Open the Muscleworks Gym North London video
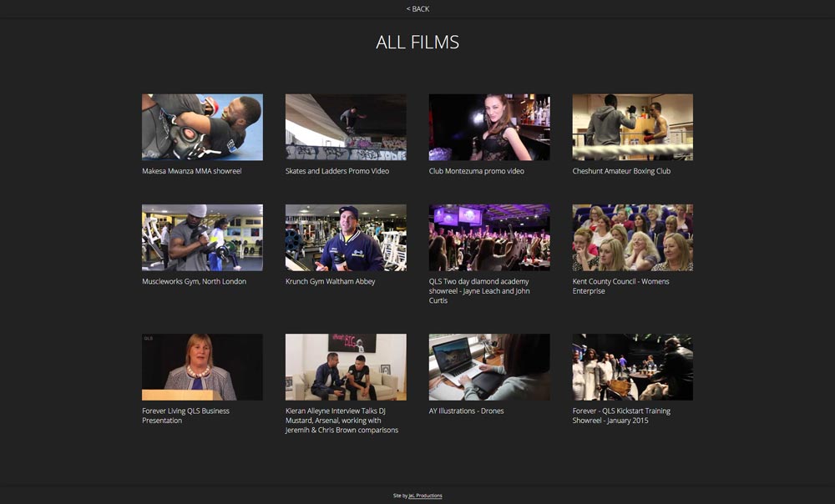835x504 pixels. 202,237
